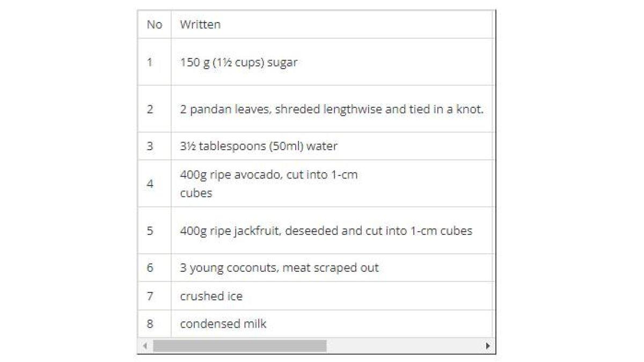The image size is (644, 362).
Task: Select the "Written" column header
Action: click(x=331, y=24)
